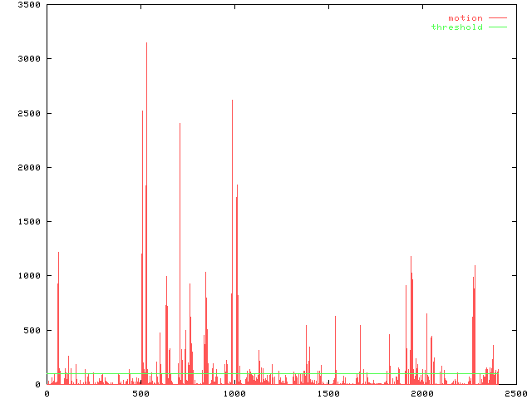Click the 1500 y-axis tick label
The image size is (532, 399).
tap(28, 222)
